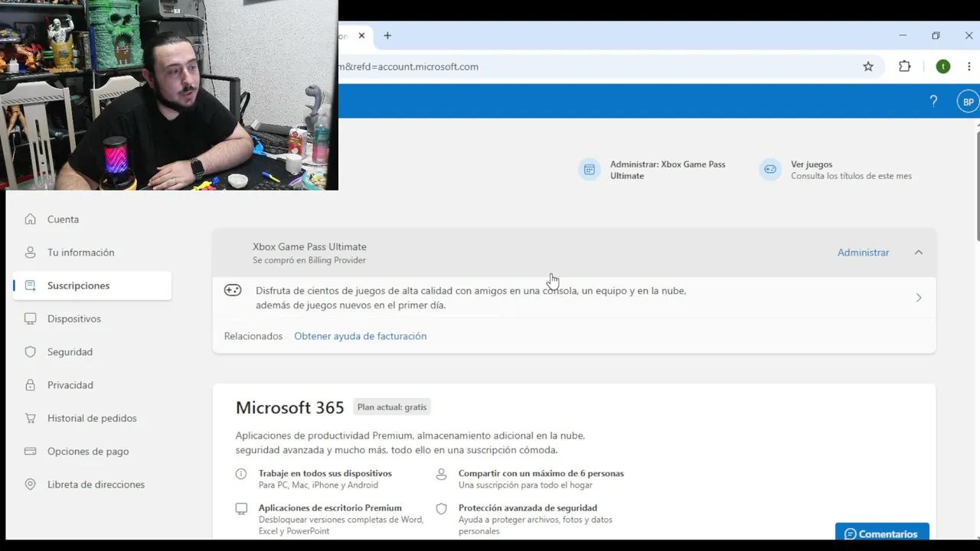Click the Suscripciones sidebar icon
This screenshot has width=980, height=551.
tap(31, 285)
